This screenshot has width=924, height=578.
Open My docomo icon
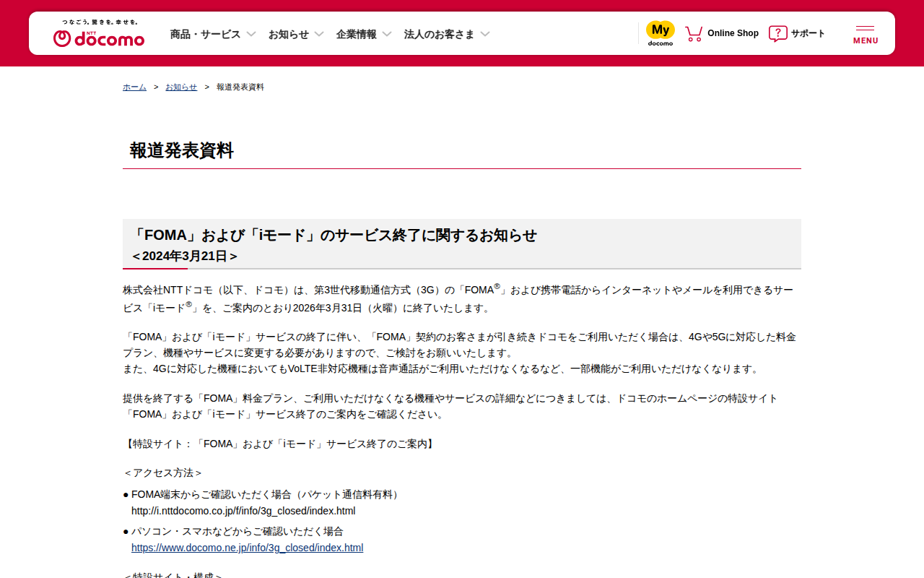tap(661, 33)
